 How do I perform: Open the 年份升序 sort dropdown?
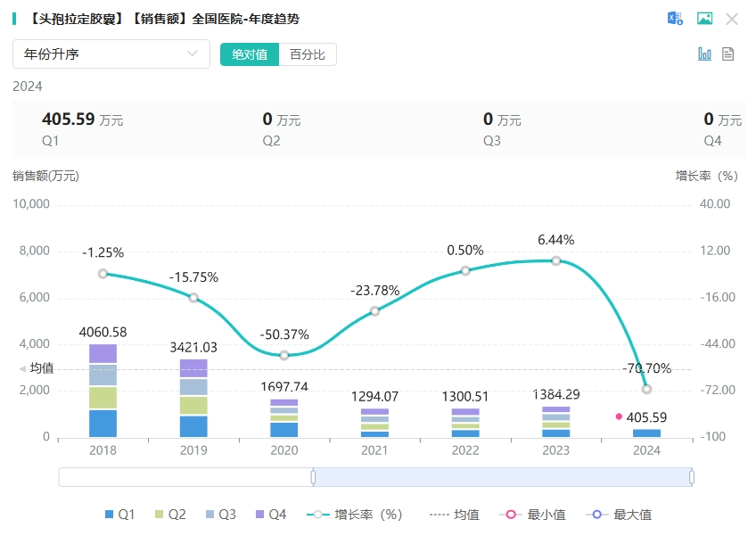click(111, 54)
